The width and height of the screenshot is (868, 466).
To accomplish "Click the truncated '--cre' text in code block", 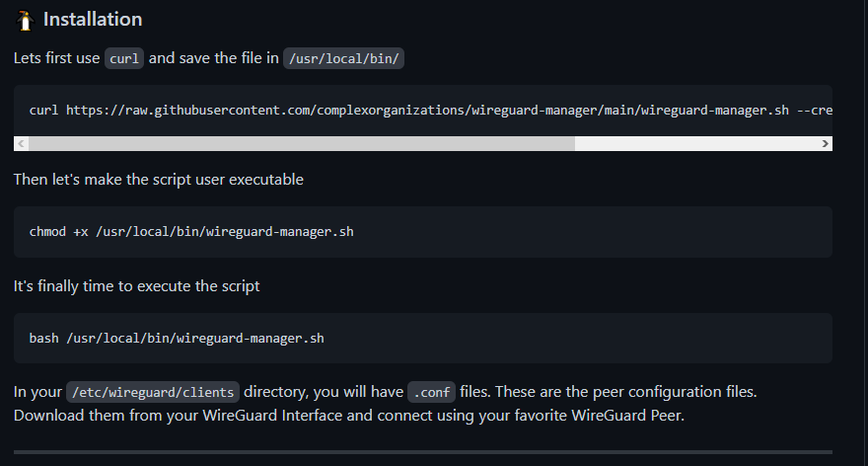I will coord(815,111).
